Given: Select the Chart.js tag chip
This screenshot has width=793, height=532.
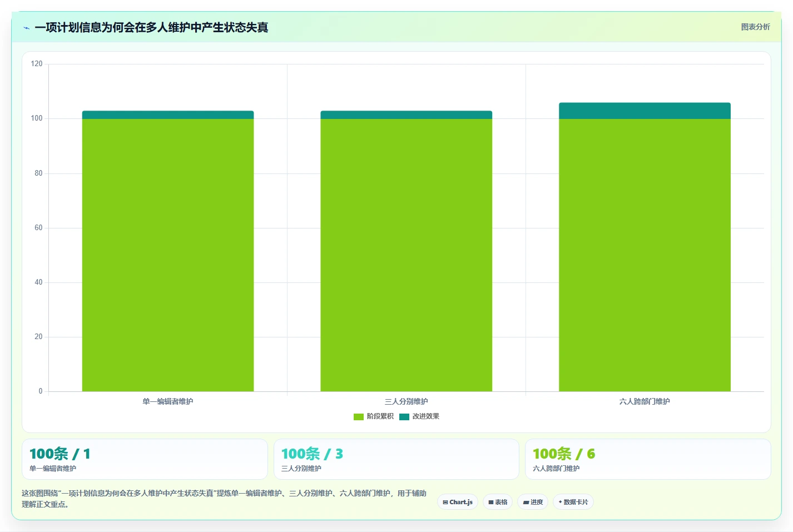Looking at the screenshot, I should pos(458,502).
